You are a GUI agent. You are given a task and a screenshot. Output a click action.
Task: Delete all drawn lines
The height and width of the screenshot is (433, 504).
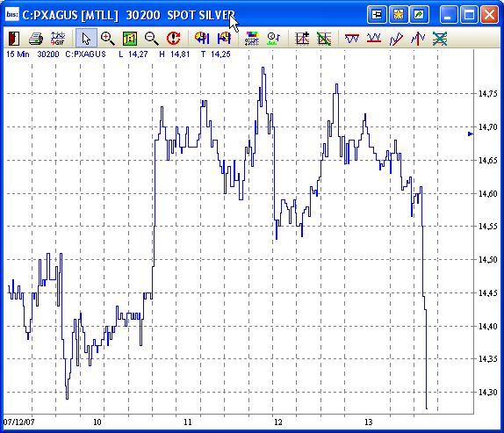440,39
